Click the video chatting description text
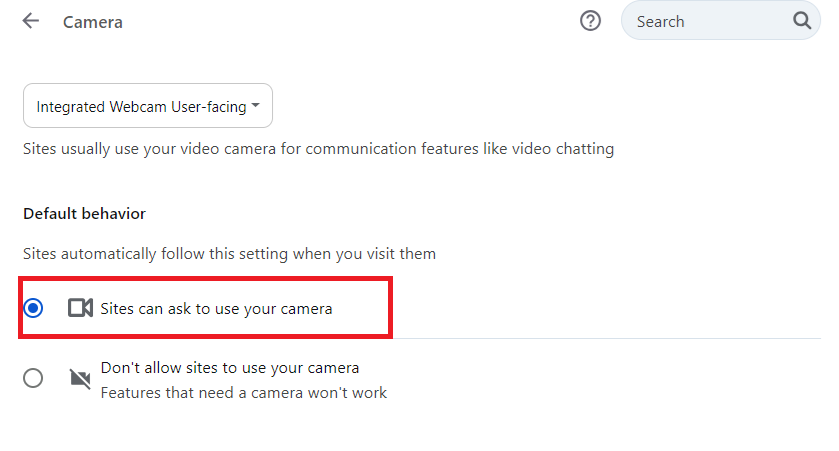Viewport: 839px width, 451px height. [318, 149]
